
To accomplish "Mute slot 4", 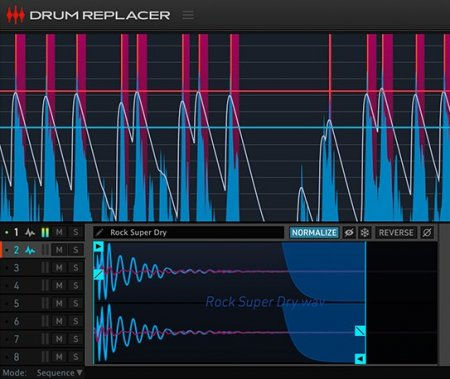I will (59, 286).
